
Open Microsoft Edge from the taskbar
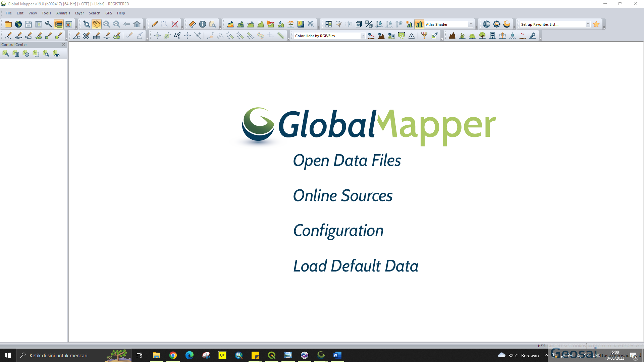point(190,355)
